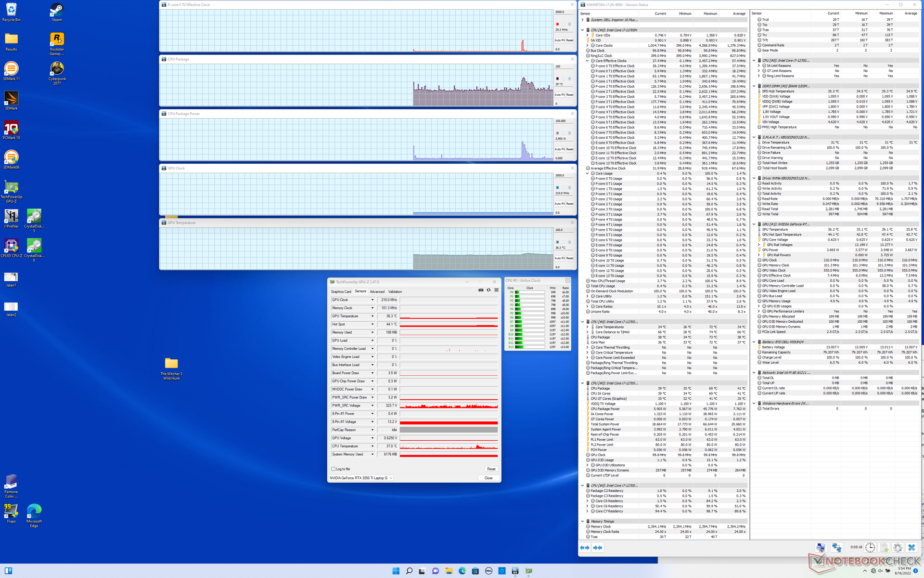Image resolution: width=924 pixels, height=578 pixels.
Task: Switch to the Advanced tab
Action: coord(377,291)
